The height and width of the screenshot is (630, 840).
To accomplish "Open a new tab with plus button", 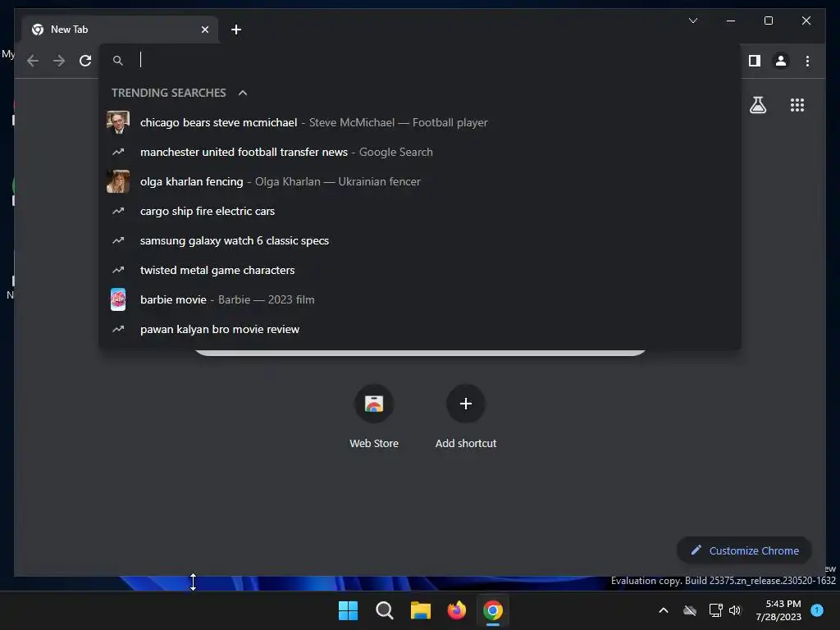I will tap(236, 30).
